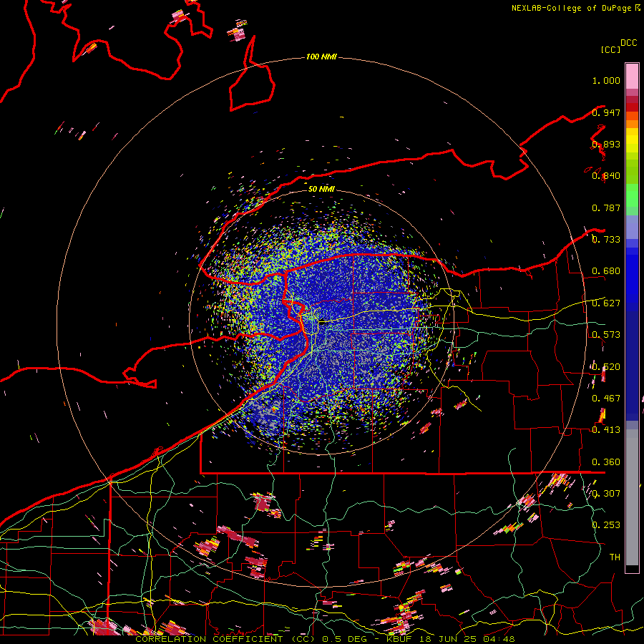This screenshot has width=644, height=644.
Task: Click the 0.413 color scale value
Action: [x=606, y=430]
